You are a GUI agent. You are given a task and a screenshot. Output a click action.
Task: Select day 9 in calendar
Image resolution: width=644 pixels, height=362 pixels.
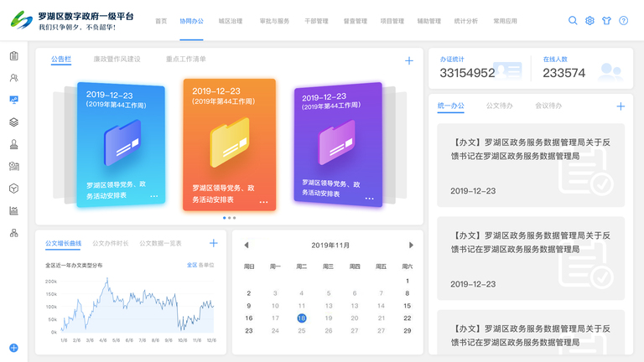[249, 306]
